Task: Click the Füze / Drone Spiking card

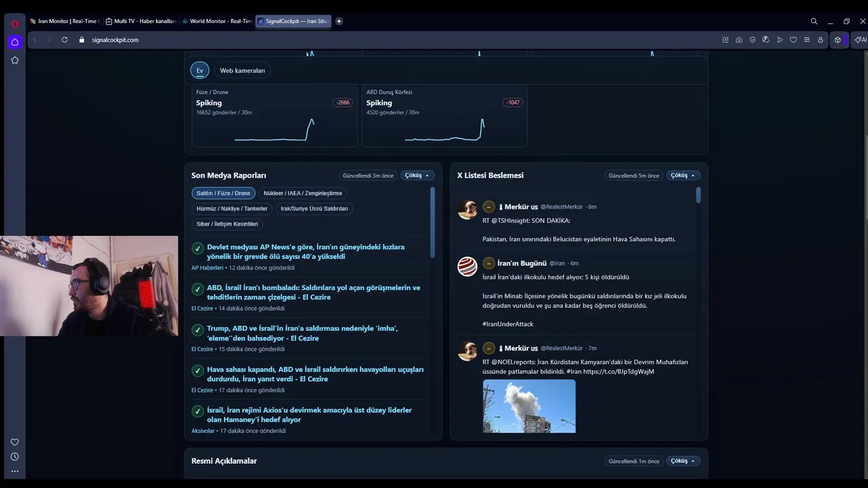Action: click(x=275, y=115)
